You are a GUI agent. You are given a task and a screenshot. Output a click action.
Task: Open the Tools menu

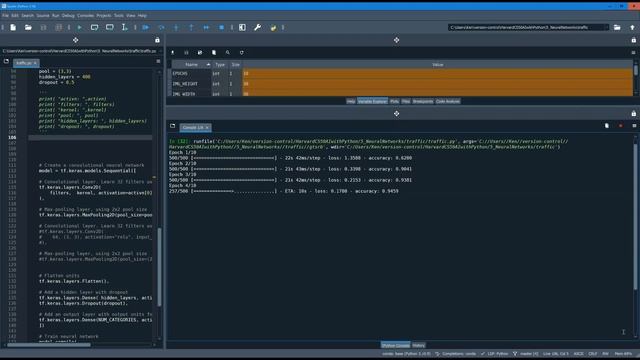[x=119, y=16]
